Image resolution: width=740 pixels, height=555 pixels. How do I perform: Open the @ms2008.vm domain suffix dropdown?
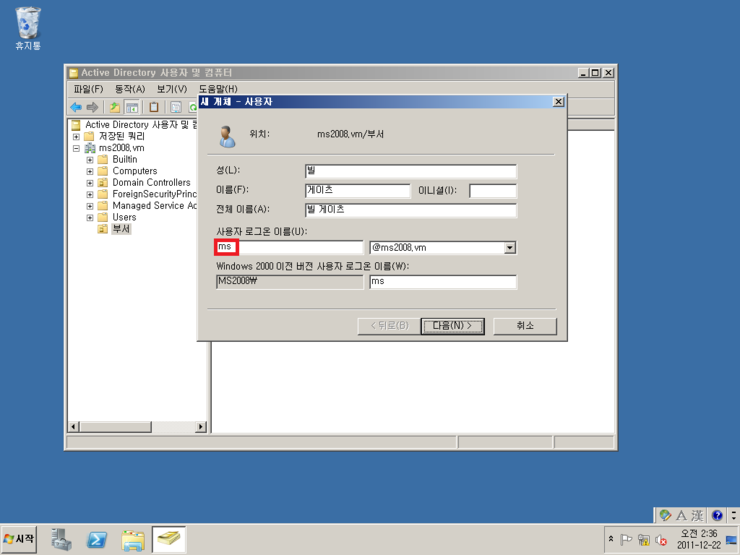pos(510,248)
